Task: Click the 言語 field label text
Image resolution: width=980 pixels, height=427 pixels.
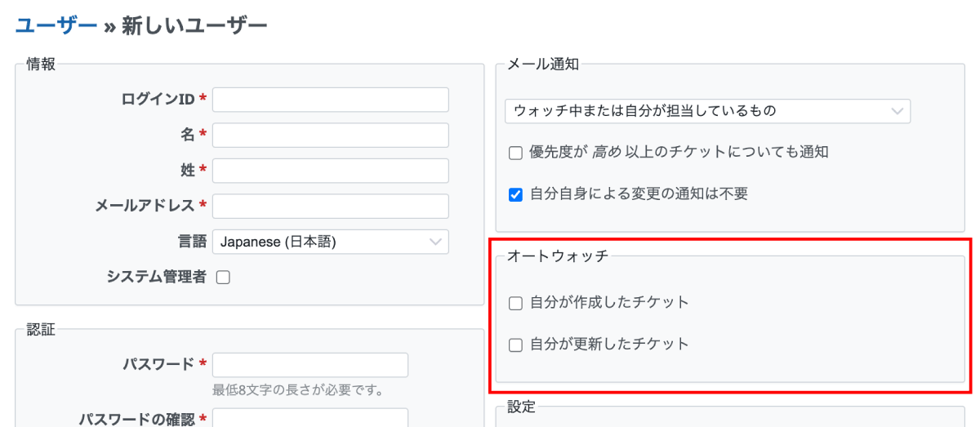Action: click(192, 242)
